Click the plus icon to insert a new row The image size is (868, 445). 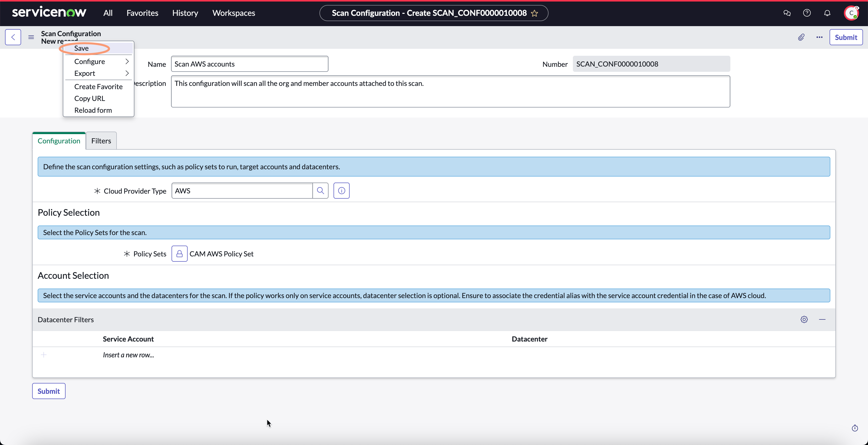click(43, 355)
